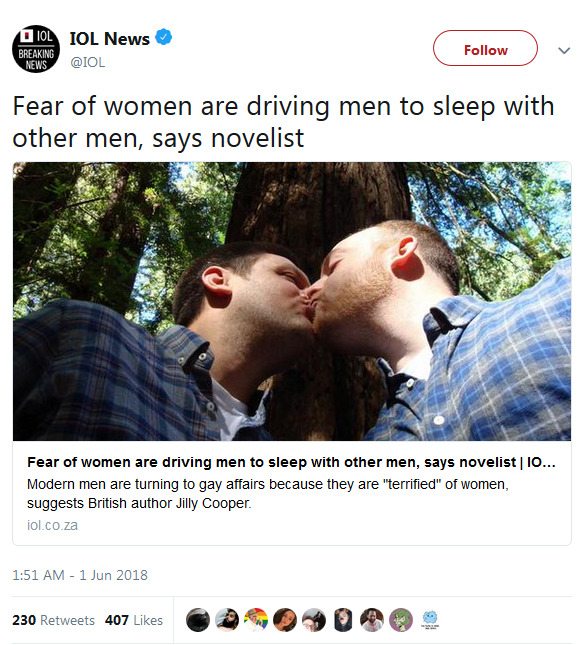579x645 pixels.
Task: Click the 1:51 AM - 1 Jun 2018 timestamp
Action: click(x=80, y=575)
